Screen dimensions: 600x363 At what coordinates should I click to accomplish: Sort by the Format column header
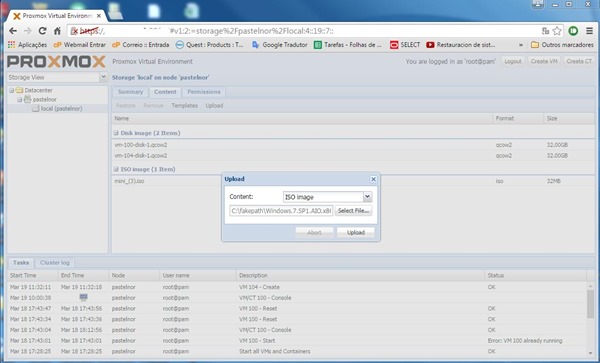[x=518, y=119]
